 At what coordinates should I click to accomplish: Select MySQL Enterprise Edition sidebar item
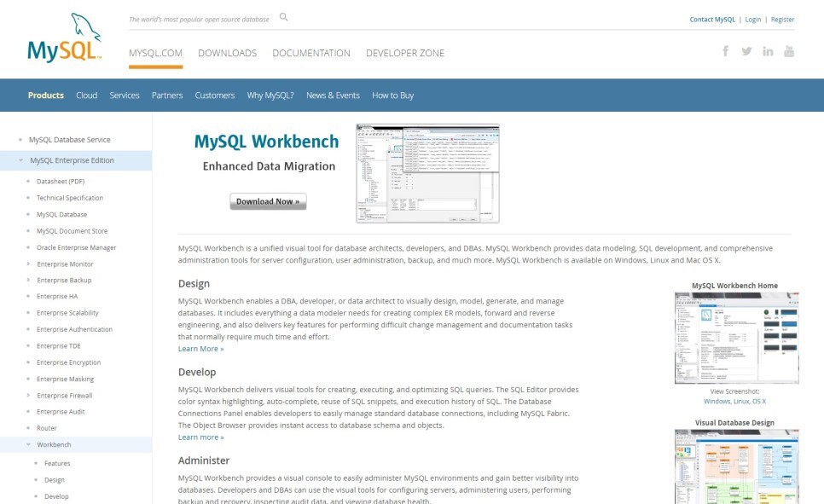pyautogui.click(x=72, y=160)
